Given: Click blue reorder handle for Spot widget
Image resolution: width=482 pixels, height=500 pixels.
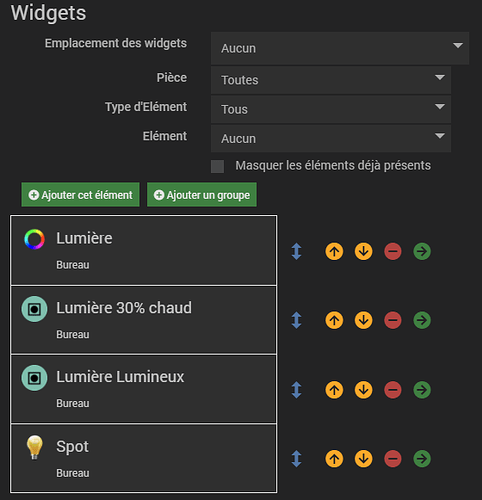Looking at the screenshot, I should [x=296, y=458].
